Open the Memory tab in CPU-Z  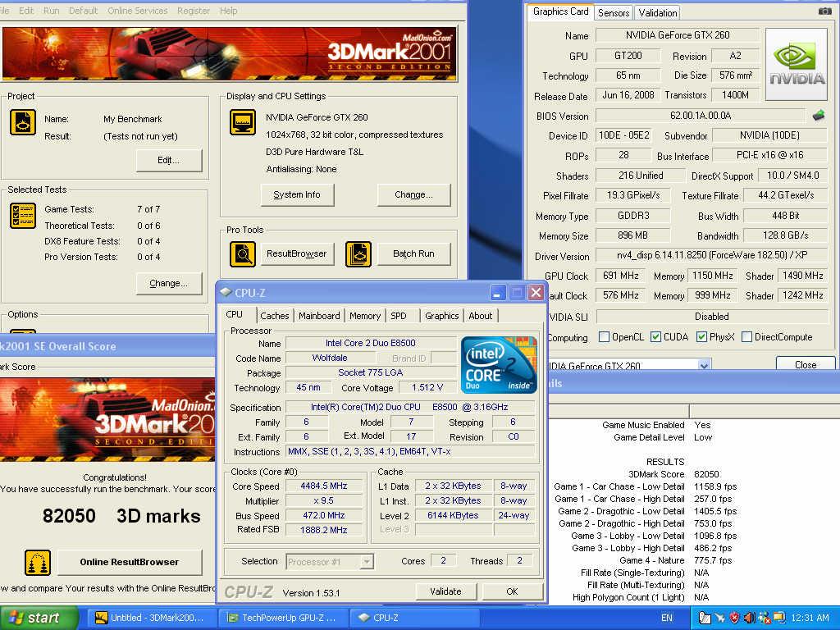(365, 316)
